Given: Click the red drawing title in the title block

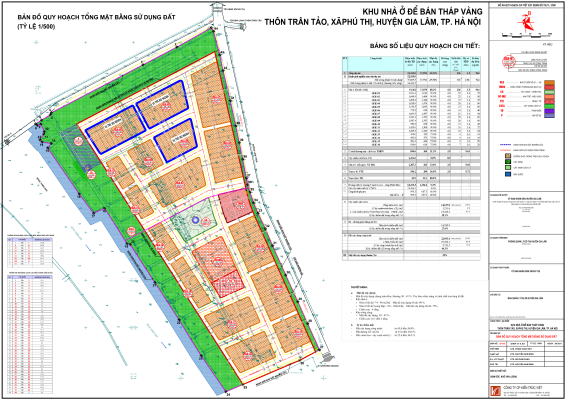Looking at the screenshot, I should point(526,336).
